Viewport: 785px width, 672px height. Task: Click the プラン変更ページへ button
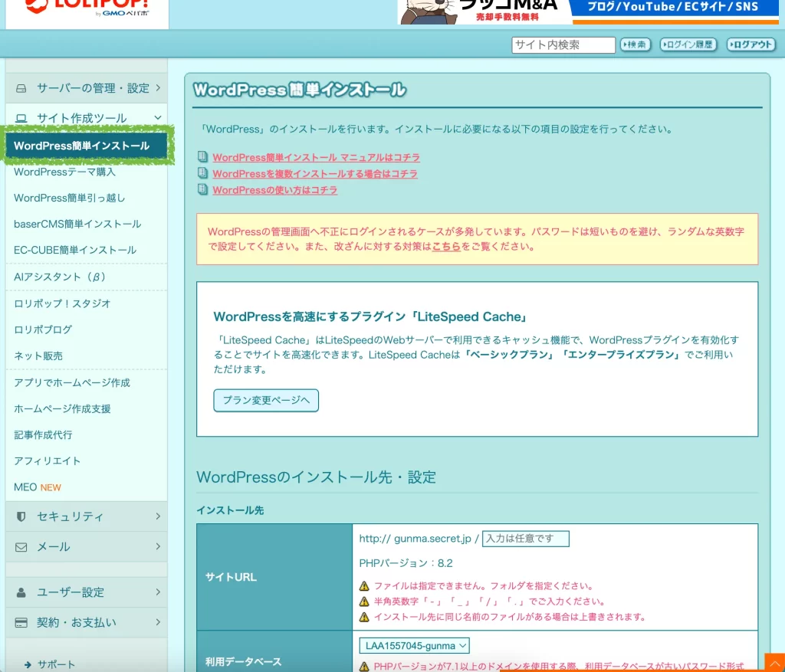(265, 400)
